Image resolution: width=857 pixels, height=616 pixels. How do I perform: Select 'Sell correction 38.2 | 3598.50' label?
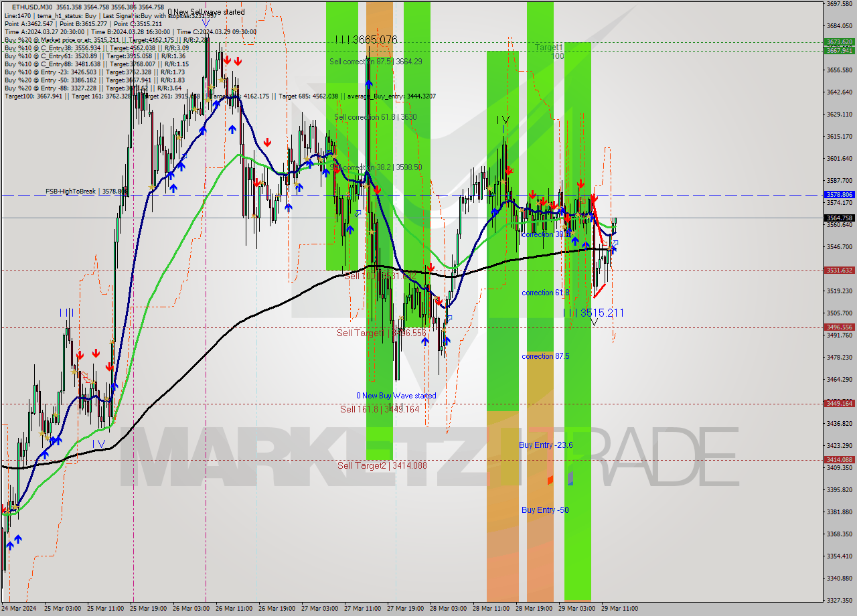tap(376, 167)
